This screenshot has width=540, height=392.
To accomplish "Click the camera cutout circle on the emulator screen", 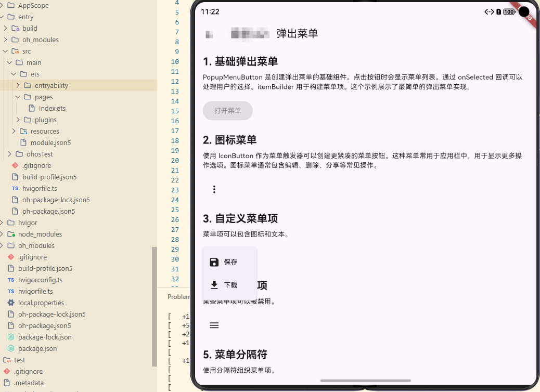I will point(523,11).
